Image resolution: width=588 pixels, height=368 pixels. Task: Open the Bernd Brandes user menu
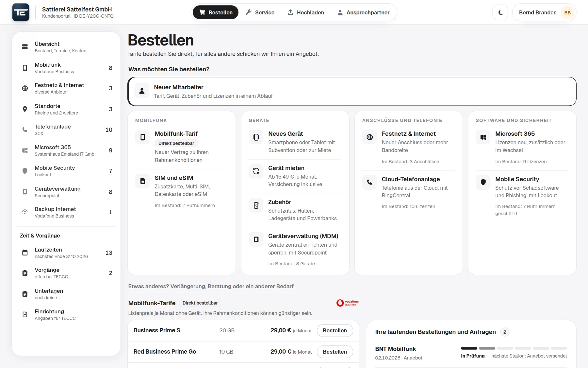[544, 12]
